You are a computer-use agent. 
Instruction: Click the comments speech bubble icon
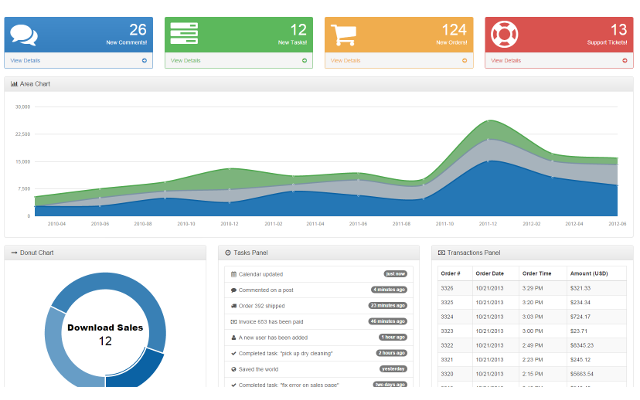click(23, 35)
